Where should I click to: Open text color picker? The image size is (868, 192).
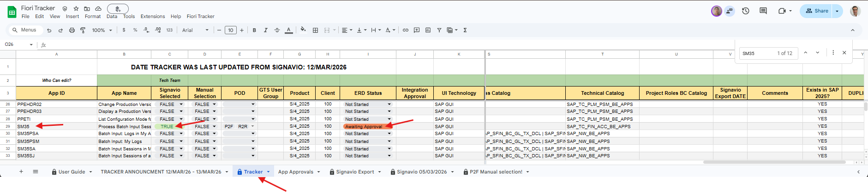[x=288, y=30]
